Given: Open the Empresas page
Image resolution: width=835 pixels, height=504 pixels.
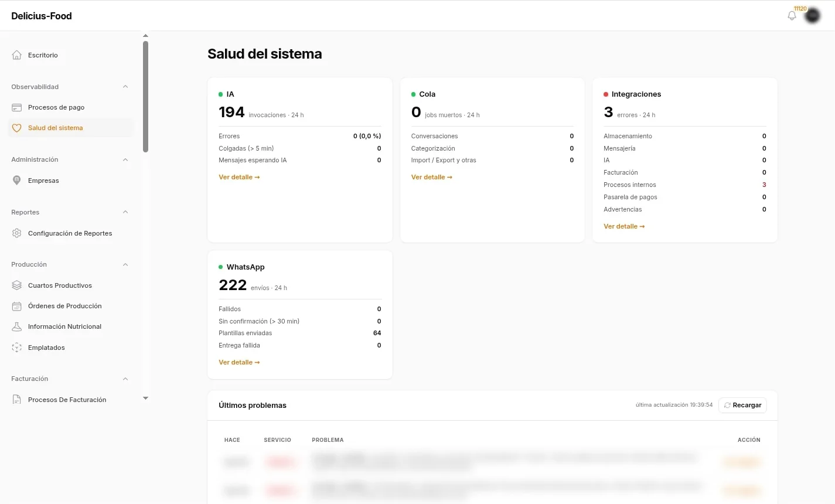Looking at the screenshot, I should pos(71,181).
